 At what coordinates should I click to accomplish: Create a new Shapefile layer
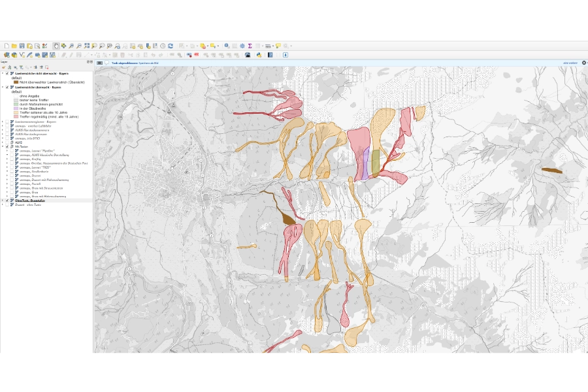pos(22,55)
